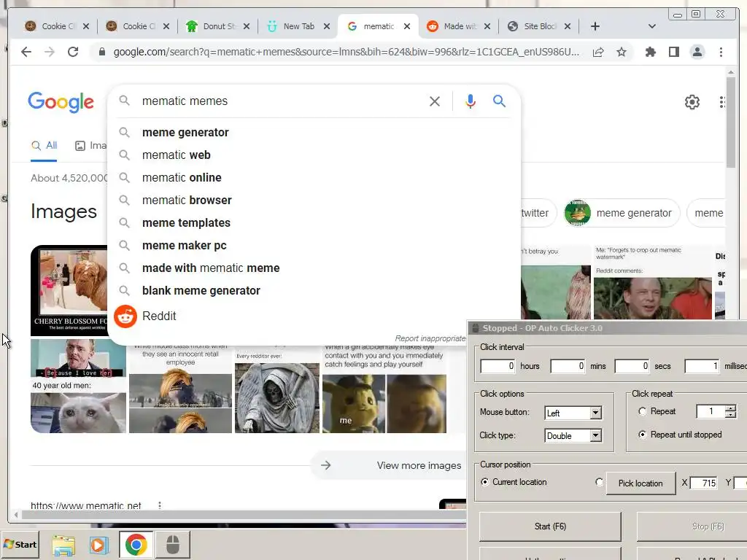The image size is (747, 560).
Task: Choose Current location radio button
Action: [x=484, y=482]
